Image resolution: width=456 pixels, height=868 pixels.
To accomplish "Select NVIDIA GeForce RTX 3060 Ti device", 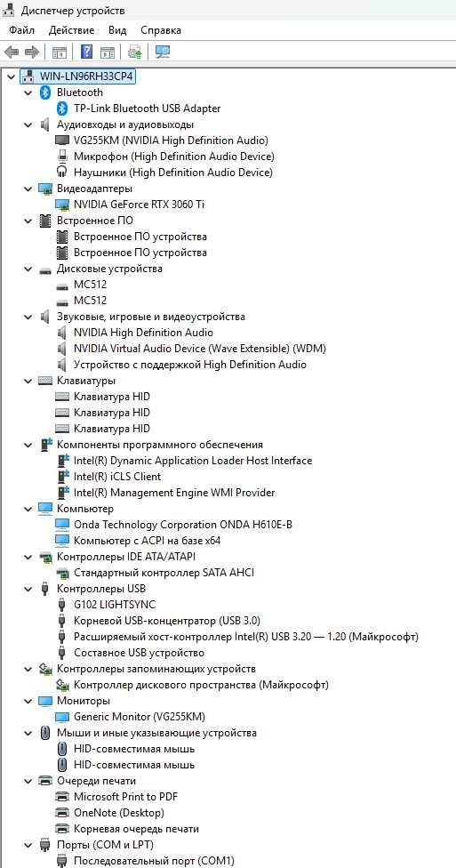I will (140, 205).
